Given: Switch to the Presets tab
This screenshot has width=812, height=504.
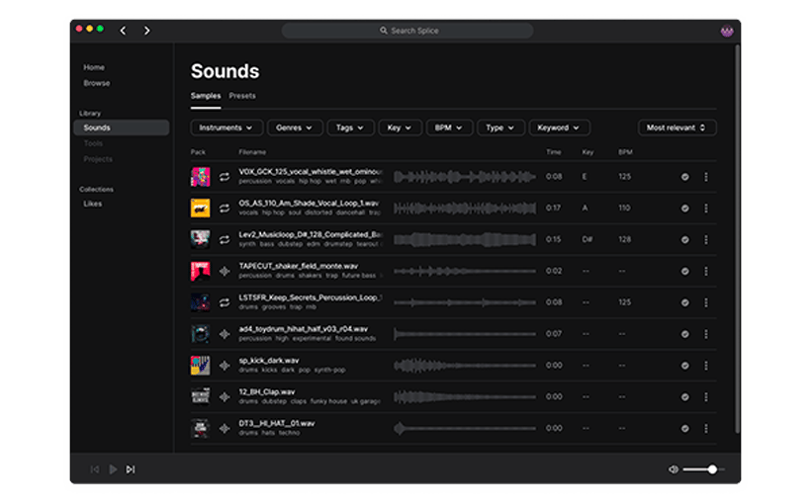Looking at the screenshot, I should (x=242, y=96).
